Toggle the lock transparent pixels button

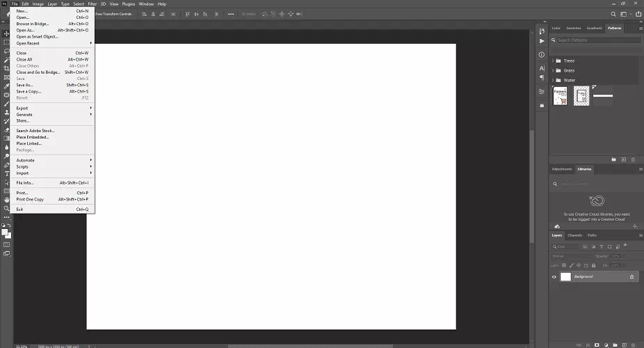pos(564,265)
